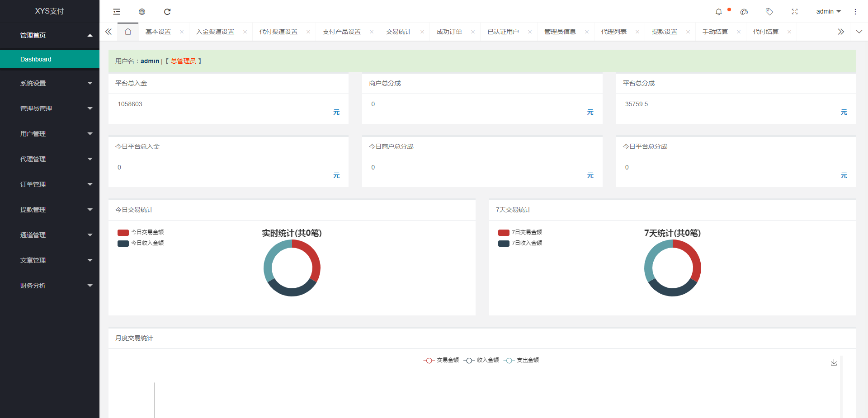The width and height of the screenshot is (868, 418).
Task: Expand the 用户管理 sidebar menu
Action: coord(50,134)
